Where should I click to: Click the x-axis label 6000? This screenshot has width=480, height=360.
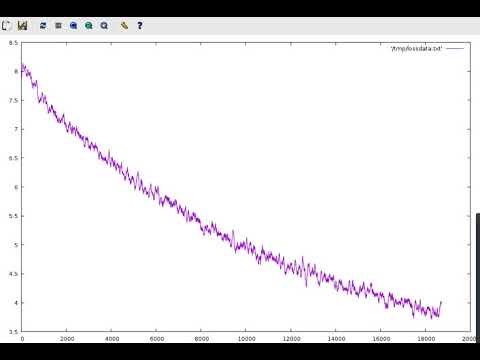[156, 339]
